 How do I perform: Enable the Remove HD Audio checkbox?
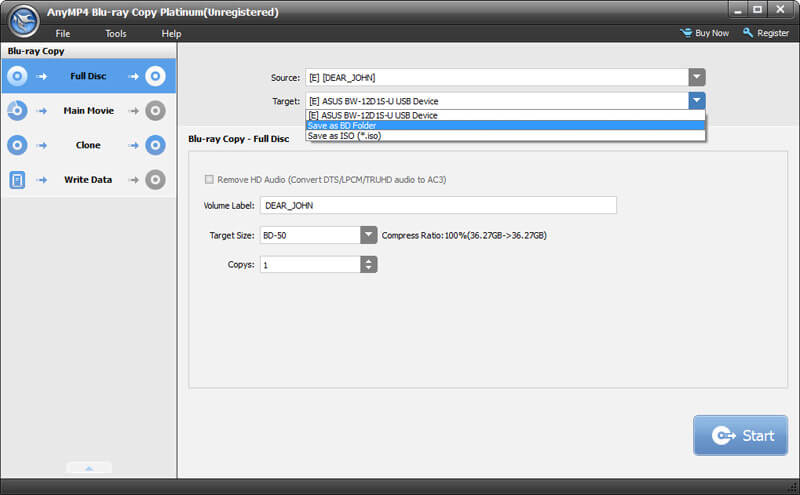click(x=209, y=179)
